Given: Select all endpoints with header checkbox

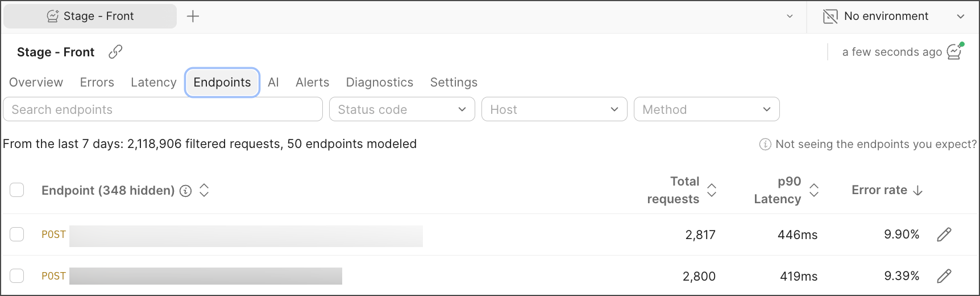Looking at the screenshot, I should 17,190.
